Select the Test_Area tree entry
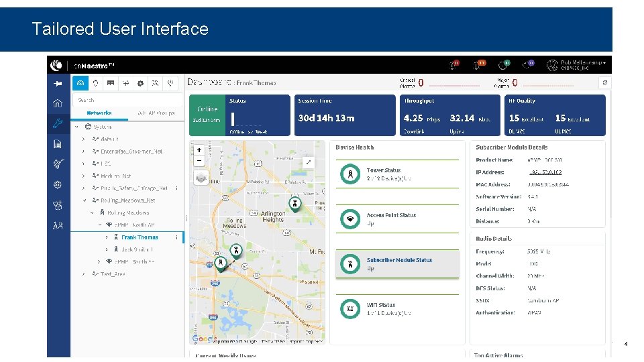Image resolution: width=644 pixels, height=362 pixels. [113, 274]
